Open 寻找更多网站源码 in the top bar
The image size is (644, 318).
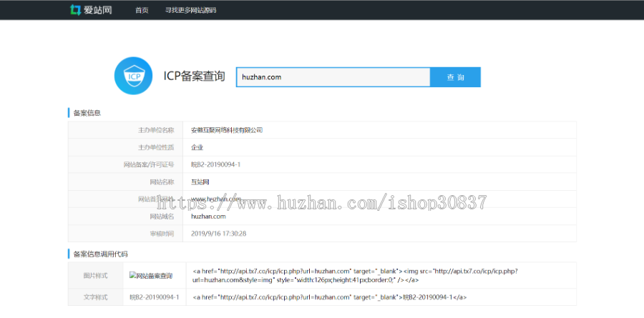190,10
